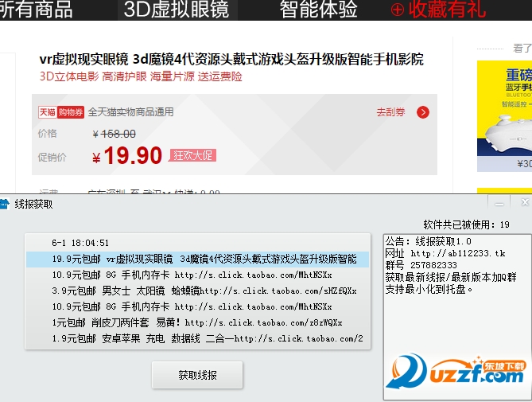Click the 去刮券 link
Screen dimensions: 532x402
(x=391, y=112)
